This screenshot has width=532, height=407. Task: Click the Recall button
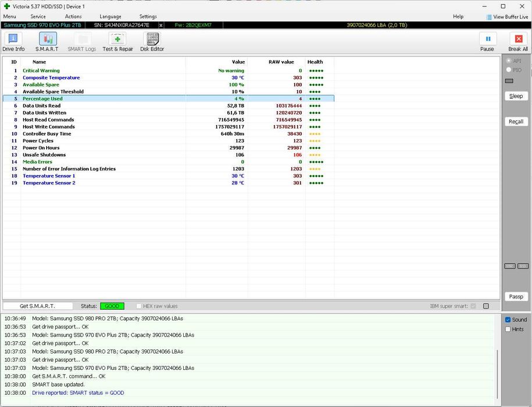pyautogui.click(x=516, y=122)
